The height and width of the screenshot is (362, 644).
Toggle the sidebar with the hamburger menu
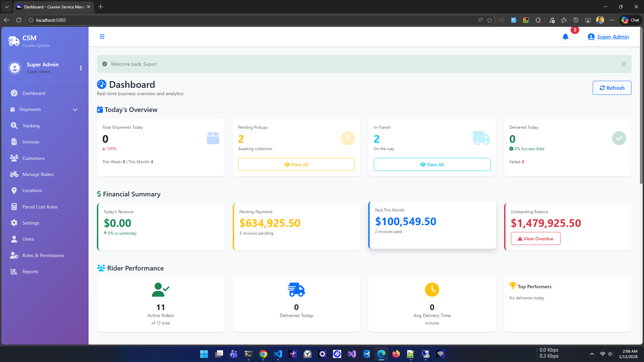tap(102, 36)
